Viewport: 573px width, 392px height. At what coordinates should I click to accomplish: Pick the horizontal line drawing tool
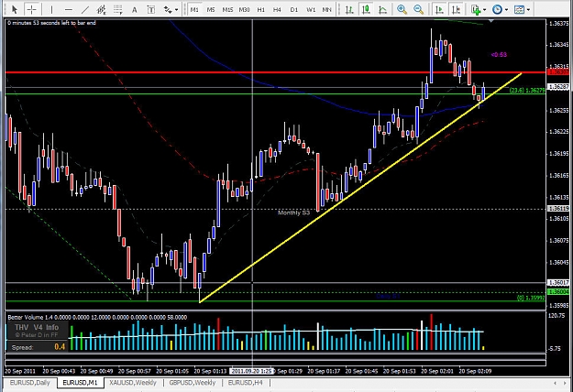(69, 9)
